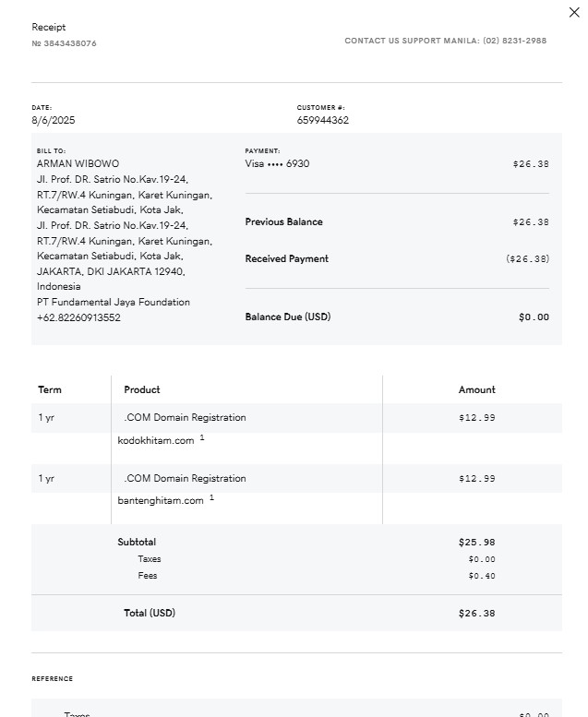Image resolution: width=588 pixels, height=717 pixels.
Task: Click the Reference section heading
Action: pyautogui.click(x=52, y=678)
